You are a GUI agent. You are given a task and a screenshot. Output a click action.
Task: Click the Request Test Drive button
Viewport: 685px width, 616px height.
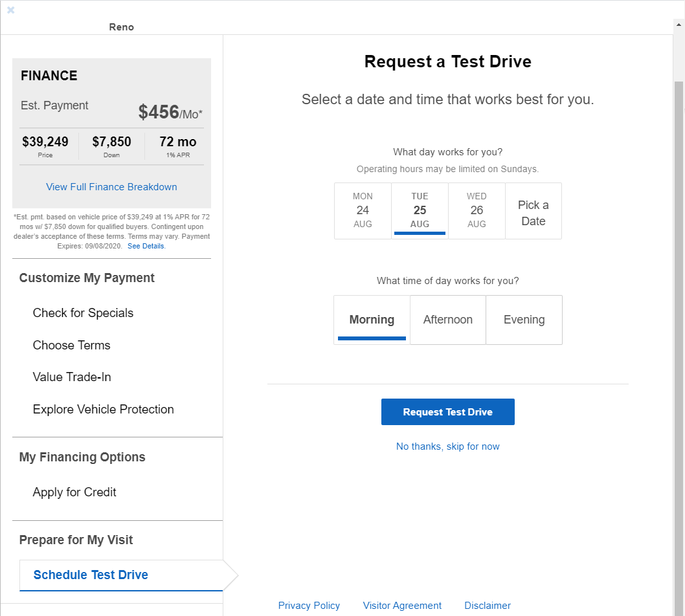click(448, 412)
